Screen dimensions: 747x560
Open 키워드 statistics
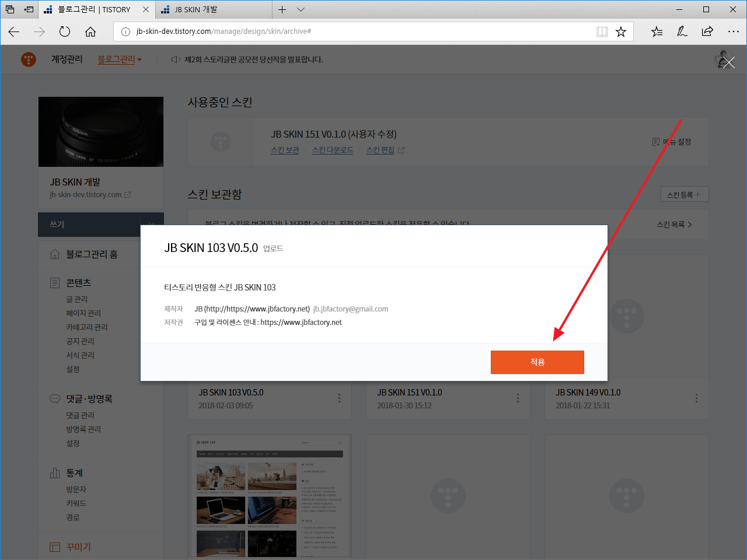[76, 503]
